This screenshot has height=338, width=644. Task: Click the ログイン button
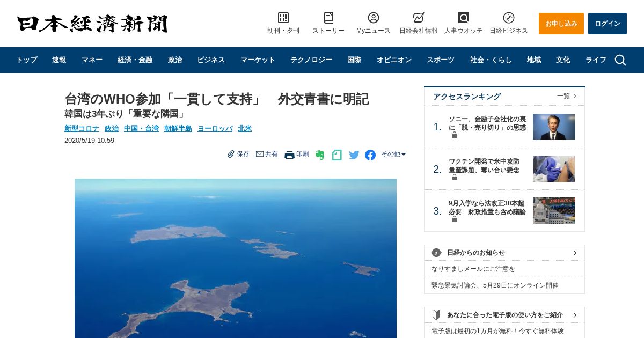click(x=608, y=24)
